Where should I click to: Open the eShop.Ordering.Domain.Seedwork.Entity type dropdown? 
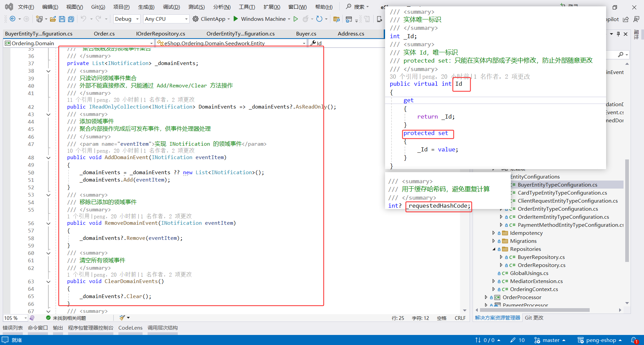click(x=231, y=43)
